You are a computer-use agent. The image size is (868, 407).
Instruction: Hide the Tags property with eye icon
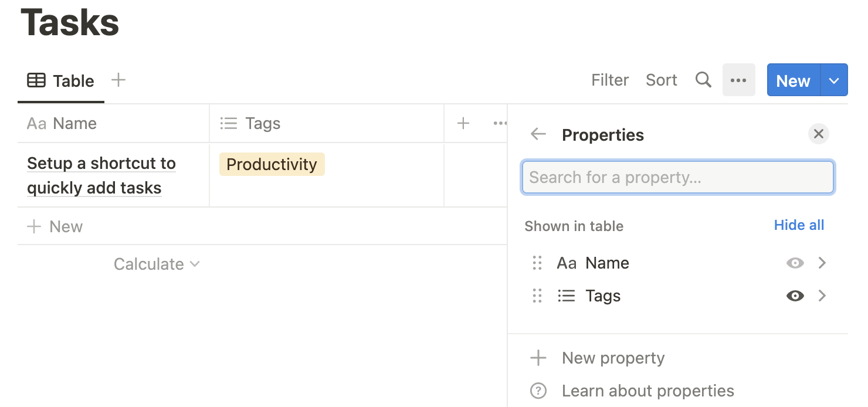point(795,296)
